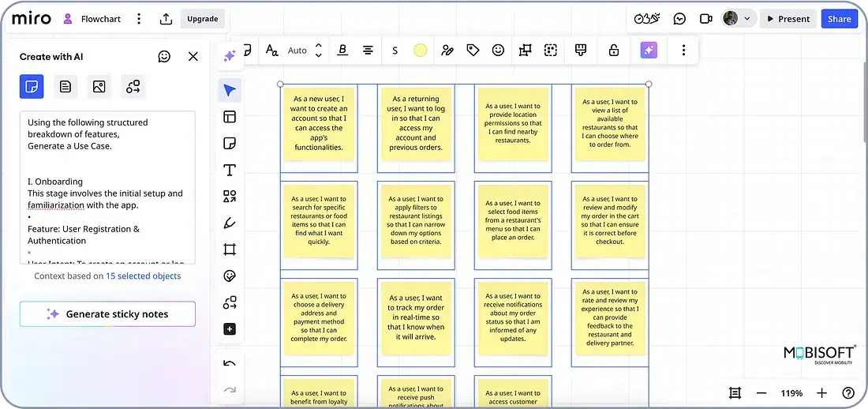Open context toolbar more options menu

point(683,51)
